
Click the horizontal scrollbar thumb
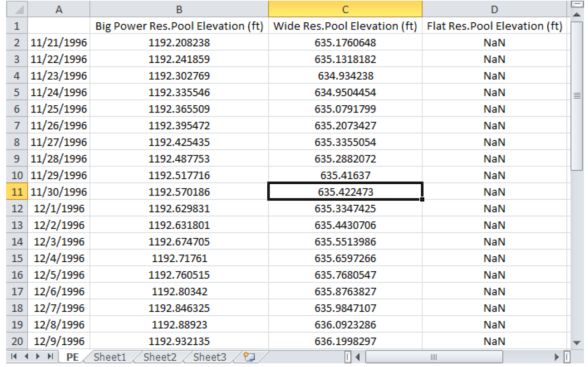pos(434,357)
